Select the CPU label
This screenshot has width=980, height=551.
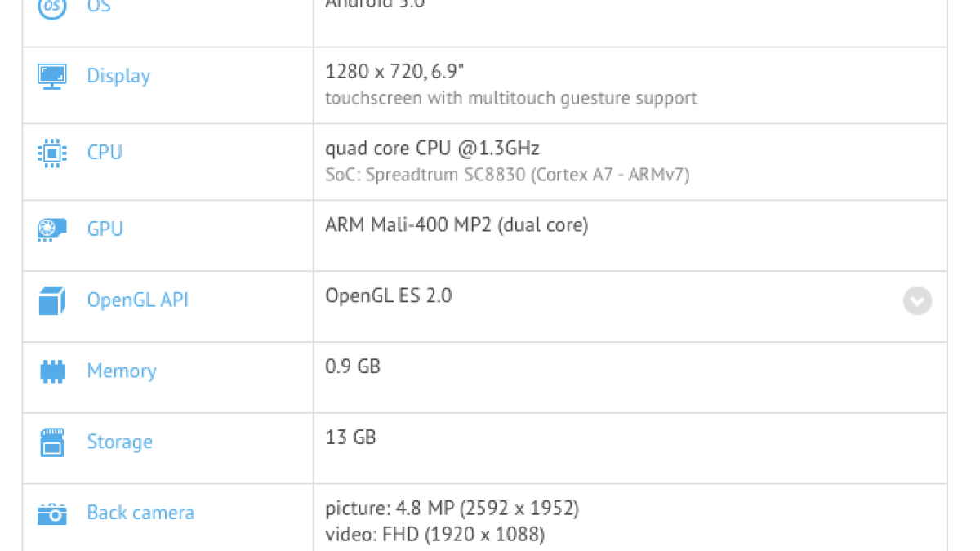[105, 153]
